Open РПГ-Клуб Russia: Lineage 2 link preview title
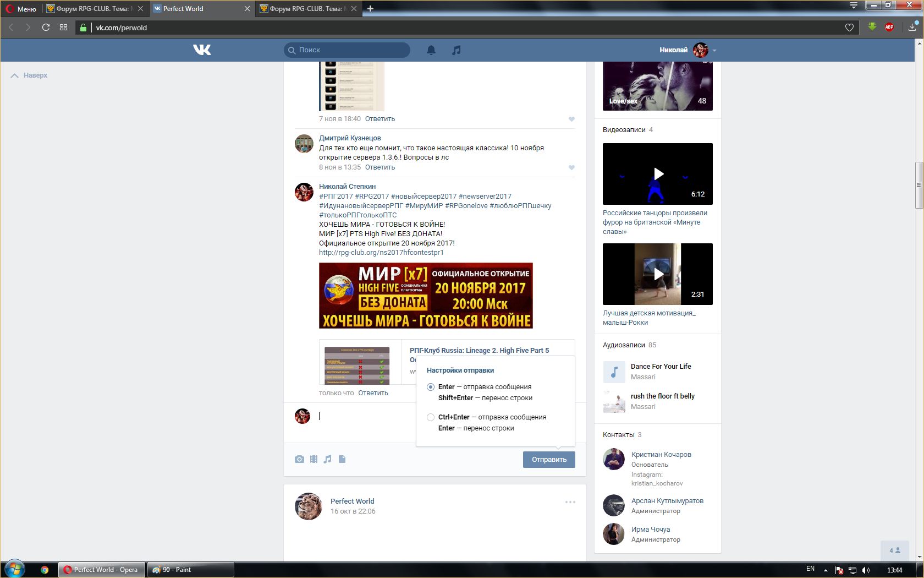 pyautogui.click(x=479, y=351)
